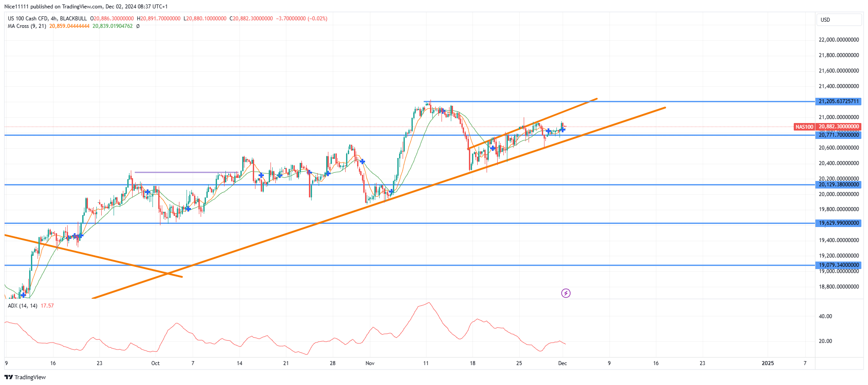This screenshot has width=868, height=385.
Task: Click the 21,800.00000000 price axis tick
Action: (x=839, y=55)
